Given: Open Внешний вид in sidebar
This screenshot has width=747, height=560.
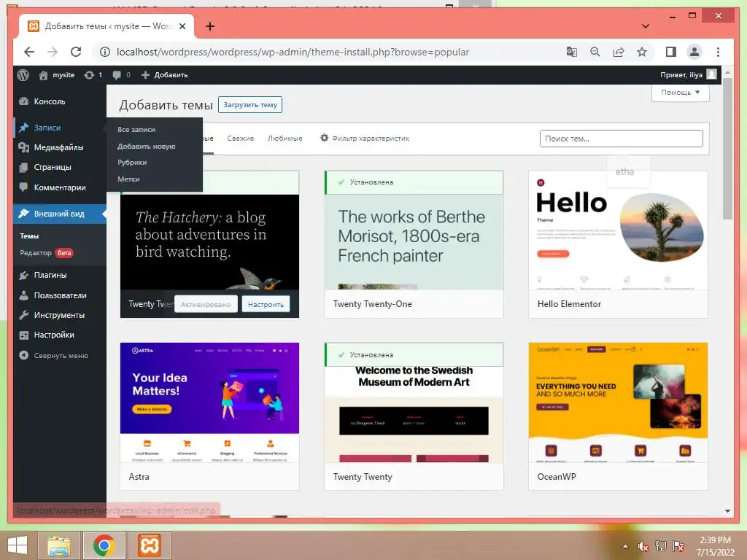Looking at the screenshot, I should pos(60,214).
